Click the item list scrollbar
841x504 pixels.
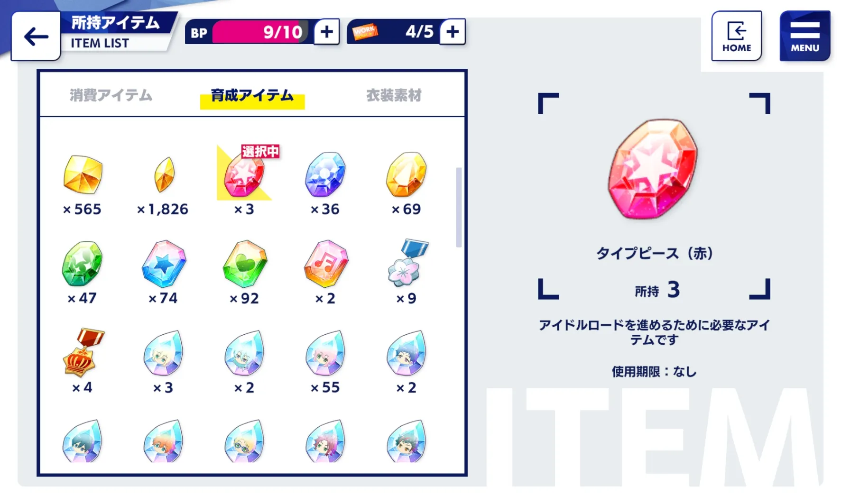[x=459, y=207]
